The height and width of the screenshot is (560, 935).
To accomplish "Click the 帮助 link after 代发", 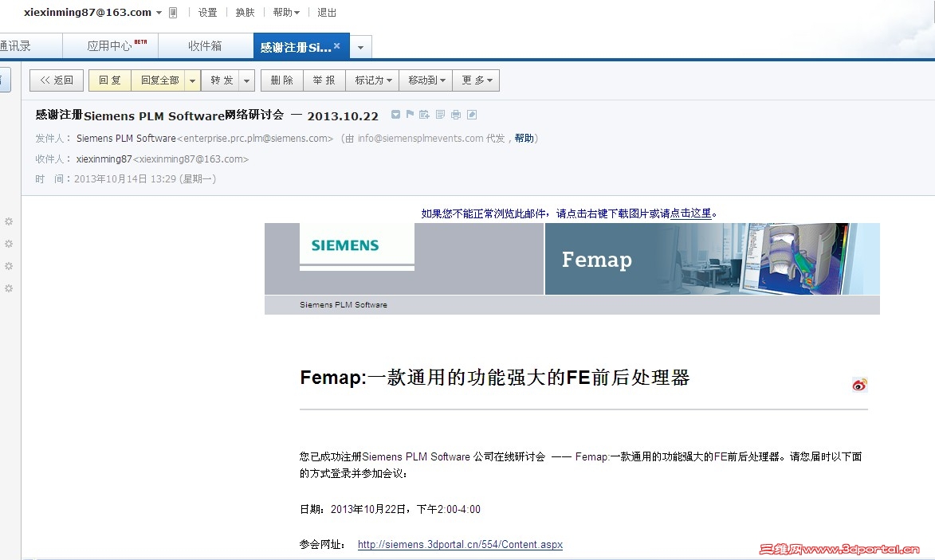I will 524,139.
